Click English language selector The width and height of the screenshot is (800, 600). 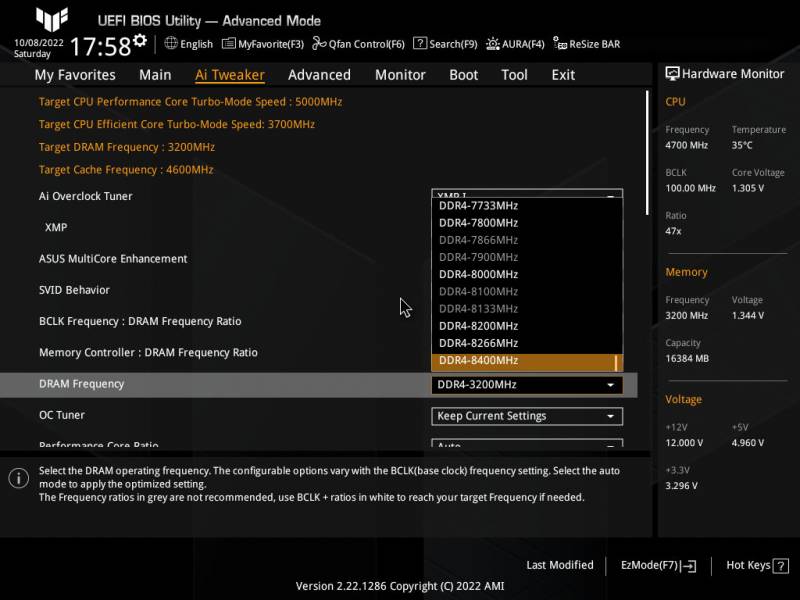(x=196, y=44)
